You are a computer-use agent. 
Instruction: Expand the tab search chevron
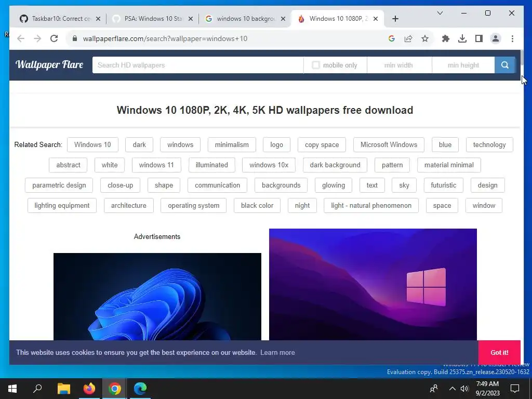(x=440, y=13)
